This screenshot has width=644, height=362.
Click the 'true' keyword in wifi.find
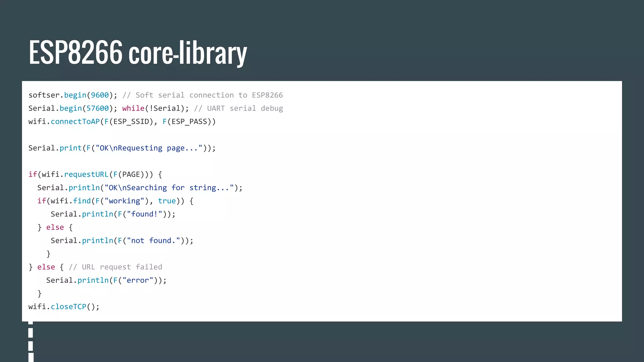tap(167, 201)
